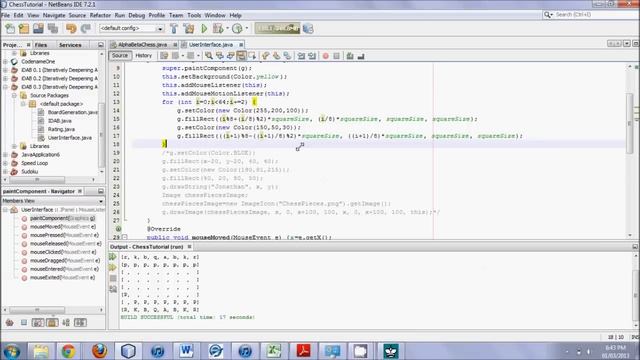The width and height of the screenshot is (640, 360).
Task: Open the Debug menu
Action: coord(136,15)
